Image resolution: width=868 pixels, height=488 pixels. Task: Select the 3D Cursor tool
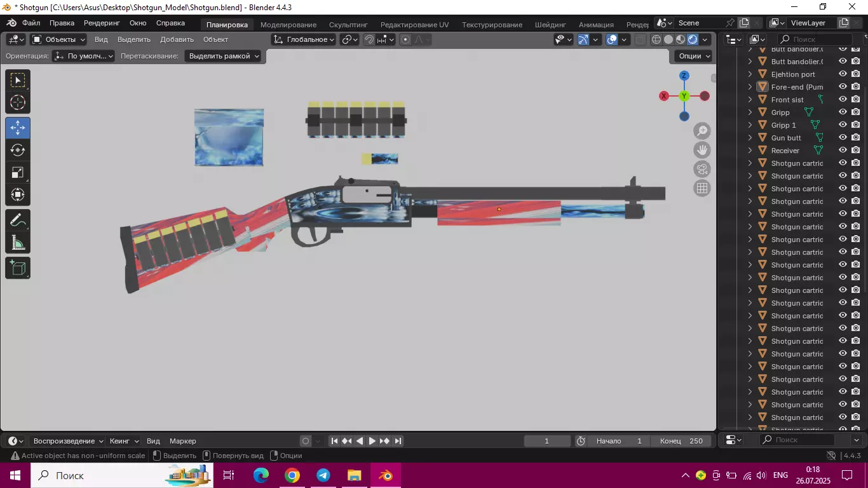point(18,102)
